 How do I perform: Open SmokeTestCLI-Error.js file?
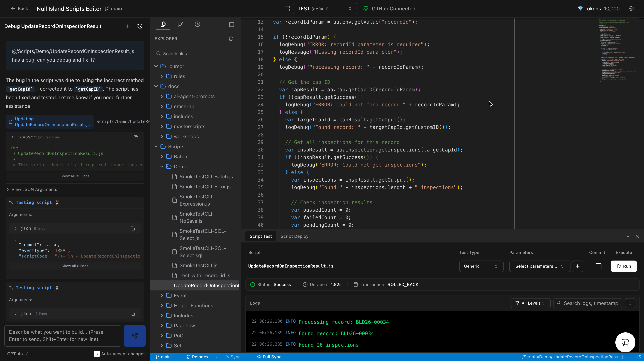tap(205, 187)
